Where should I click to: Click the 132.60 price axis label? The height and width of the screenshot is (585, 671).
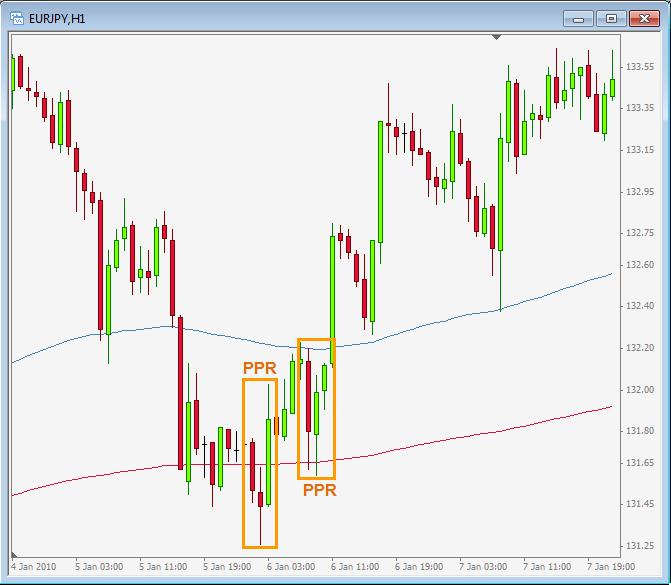pos(640,265)
